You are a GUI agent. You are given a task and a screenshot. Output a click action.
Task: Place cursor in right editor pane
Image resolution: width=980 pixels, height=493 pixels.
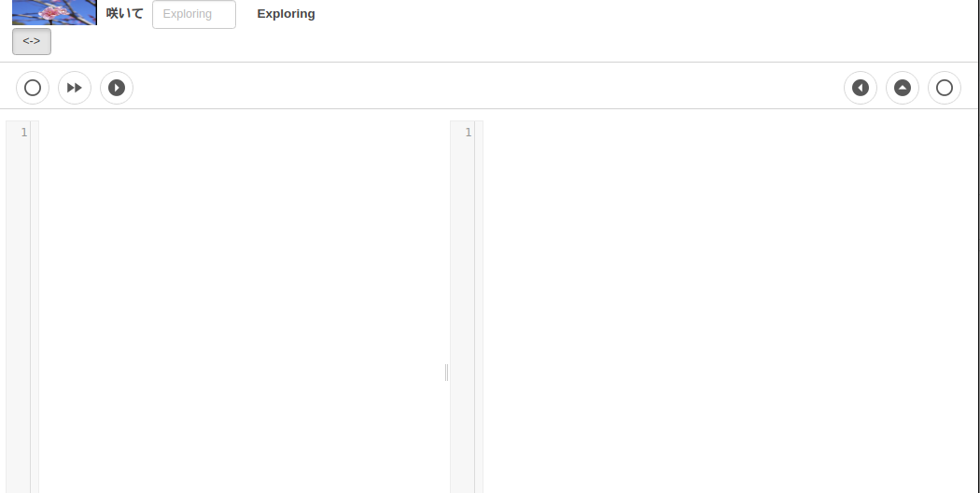[730, 306]
